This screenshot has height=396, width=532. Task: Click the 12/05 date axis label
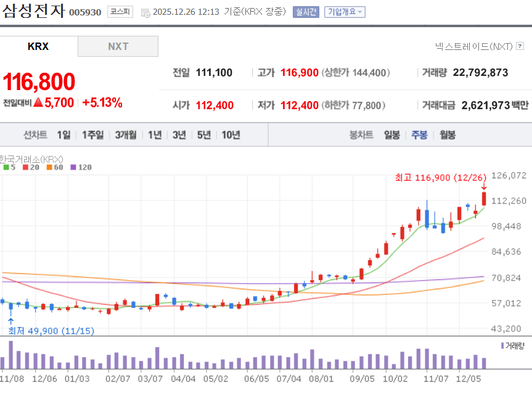point(469,379)
